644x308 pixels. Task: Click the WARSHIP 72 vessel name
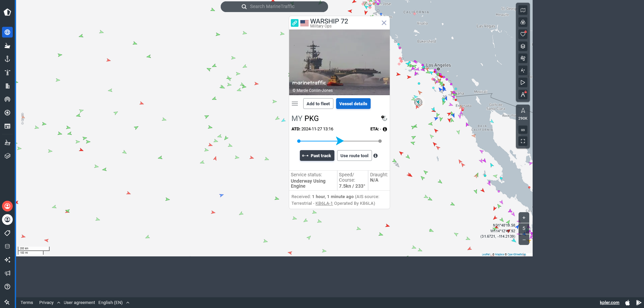point(329,21)
